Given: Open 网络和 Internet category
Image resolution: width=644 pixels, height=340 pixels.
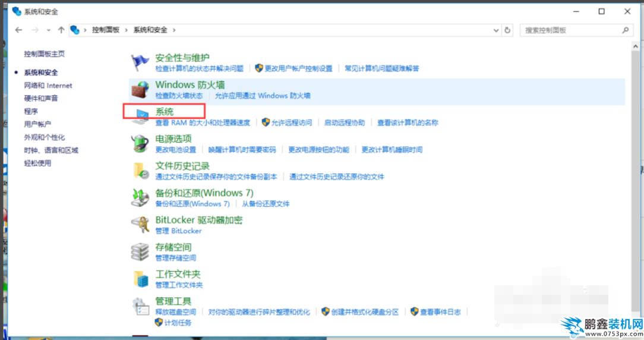Looking at the screenshot, I should tap(48, 86).
